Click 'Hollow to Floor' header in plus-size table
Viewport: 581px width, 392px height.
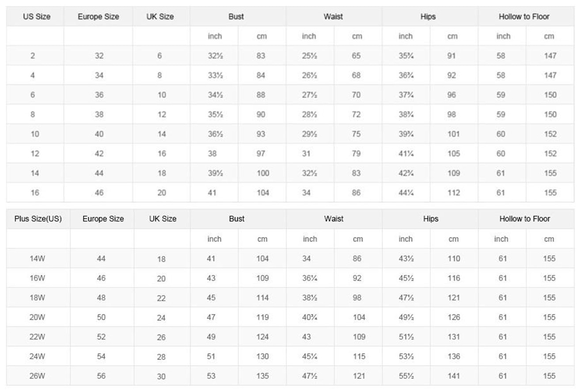pos(524,219)
